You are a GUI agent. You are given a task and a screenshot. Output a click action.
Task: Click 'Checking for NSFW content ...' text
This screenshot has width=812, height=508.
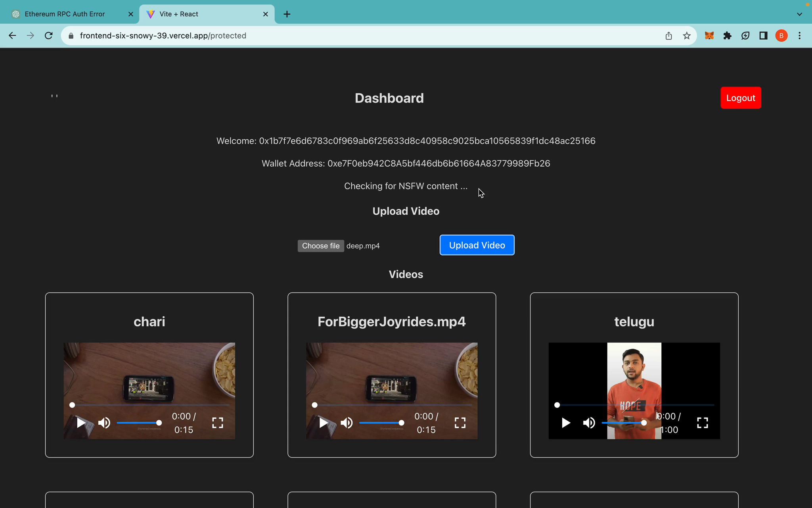pyautogui.click(x=406, y=186)
